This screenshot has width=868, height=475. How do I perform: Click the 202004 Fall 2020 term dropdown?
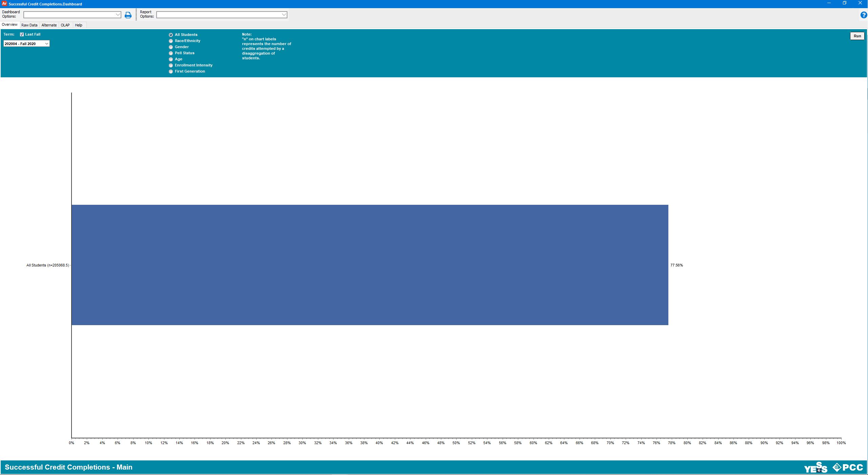26,43
